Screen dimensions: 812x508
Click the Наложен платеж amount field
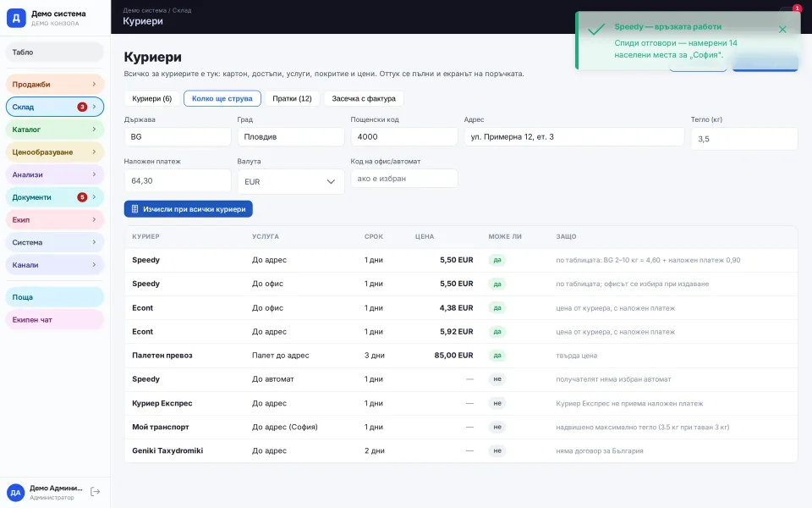[178, 181]
